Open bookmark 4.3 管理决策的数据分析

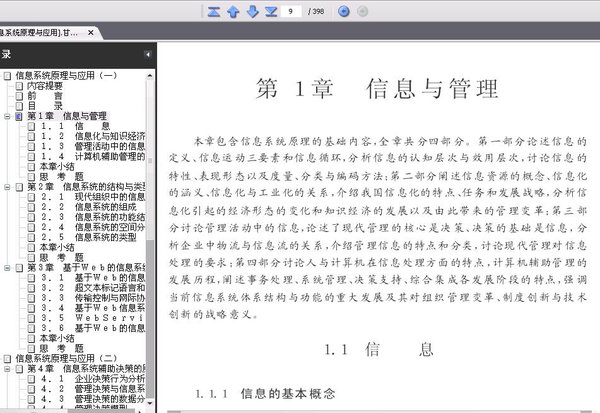tap(93, 399)
